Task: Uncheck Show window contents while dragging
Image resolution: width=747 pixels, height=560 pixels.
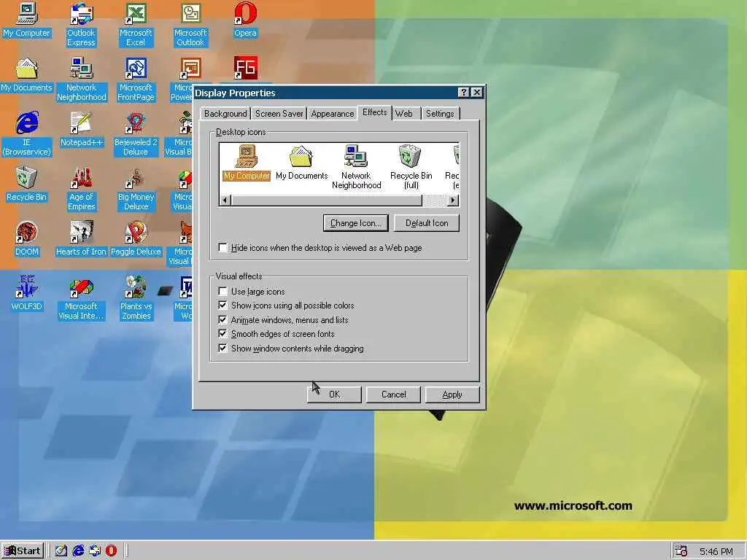Action: click(x=223, y=348)
